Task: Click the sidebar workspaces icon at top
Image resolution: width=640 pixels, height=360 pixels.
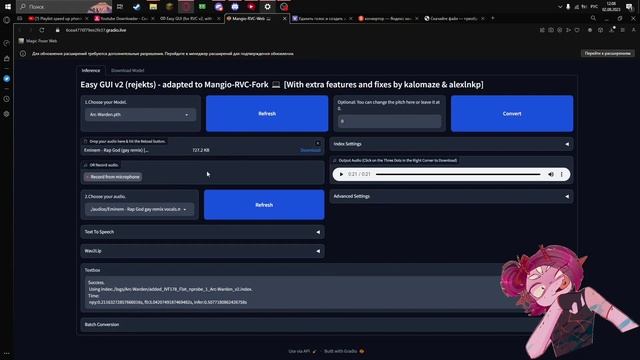Action: click(x=7, y=20)
